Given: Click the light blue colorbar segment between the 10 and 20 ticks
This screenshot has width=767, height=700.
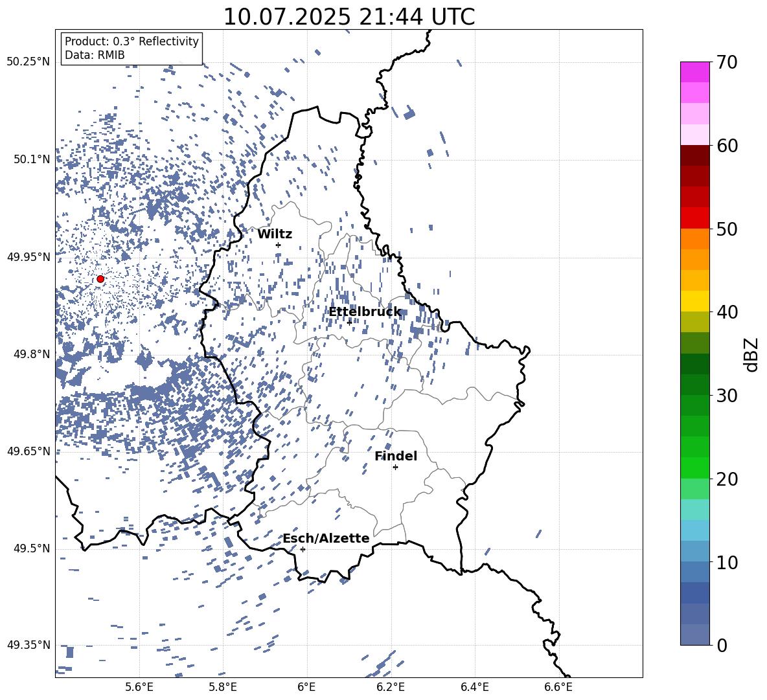Looking at the screenshot, I should click(694, 530).
